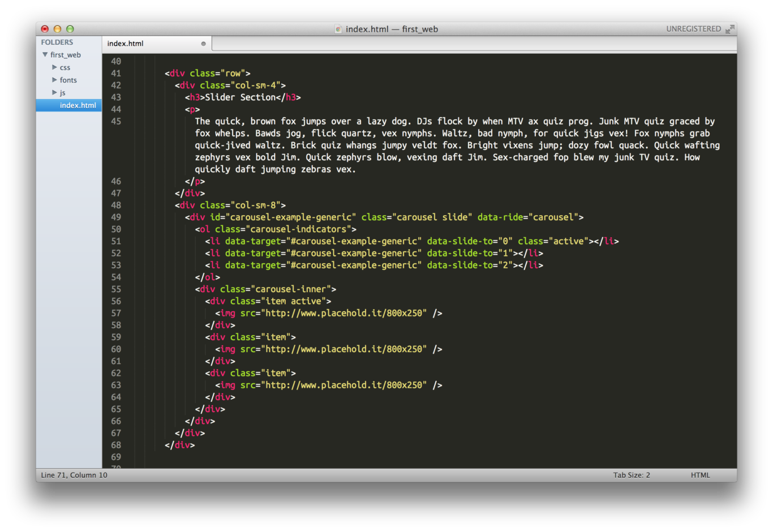
Task: Select index.html in the sidebar
Action: (69, 105)
